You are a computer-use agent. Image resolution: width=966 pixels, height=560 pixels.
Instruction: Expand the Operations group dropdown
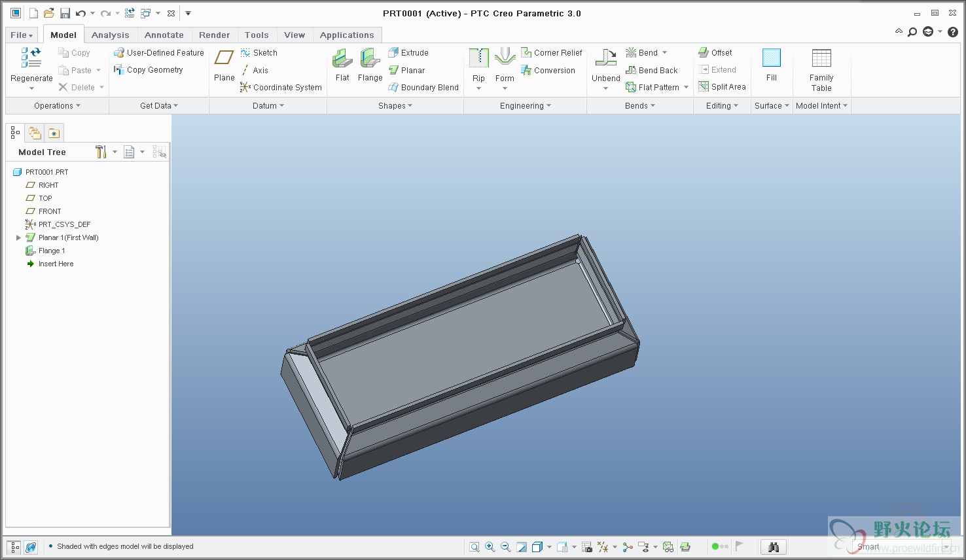(x=57, y=106)
